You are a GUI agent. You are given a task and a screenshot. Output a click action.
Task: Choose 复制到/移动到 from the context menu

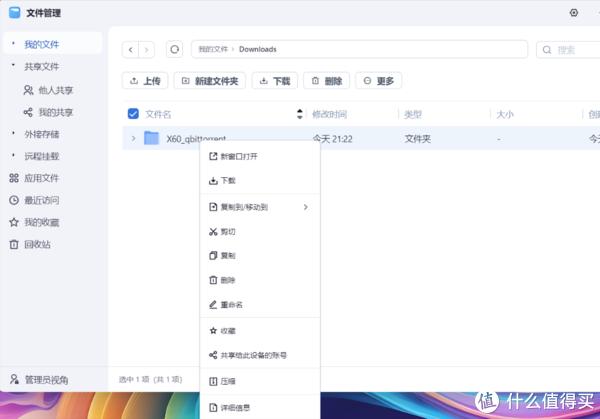coord(260,207)
